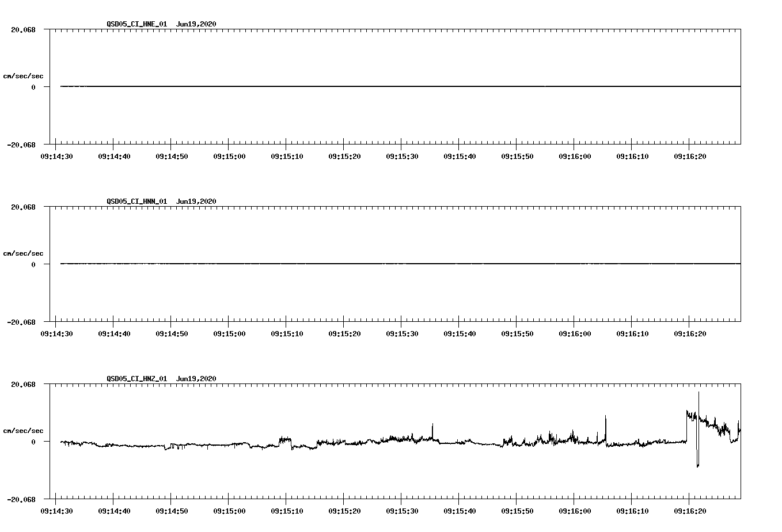Click the 09:16:10 time label under HNN plot
782x532 pixels.
(632, 334)
